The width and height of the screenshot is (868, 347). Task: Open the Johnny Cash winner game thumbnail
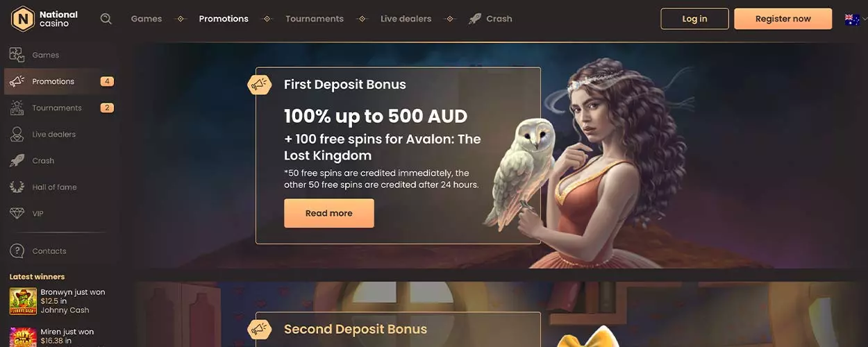click(x=23, y=301)
